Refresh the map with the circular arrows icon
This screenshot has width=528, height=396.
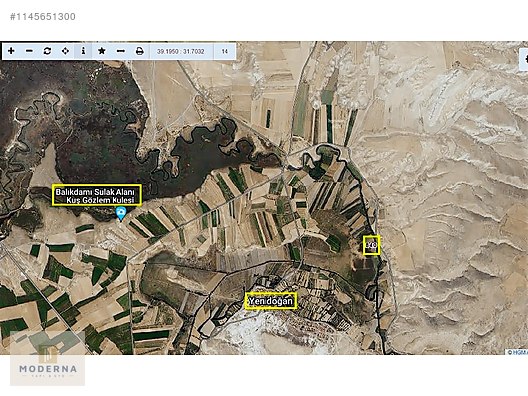47,51
